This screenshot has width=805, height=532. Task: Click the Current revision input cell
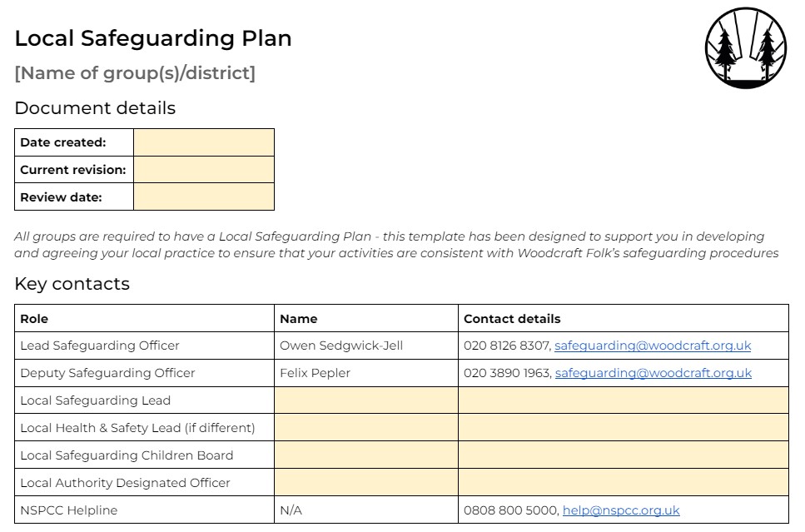pos(204,170)
